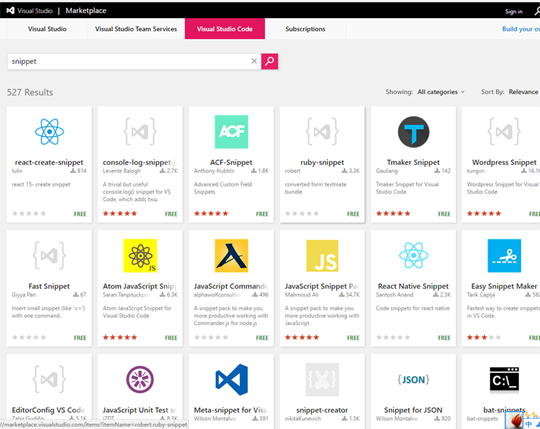Click the Sign in link

coord(514,11)
